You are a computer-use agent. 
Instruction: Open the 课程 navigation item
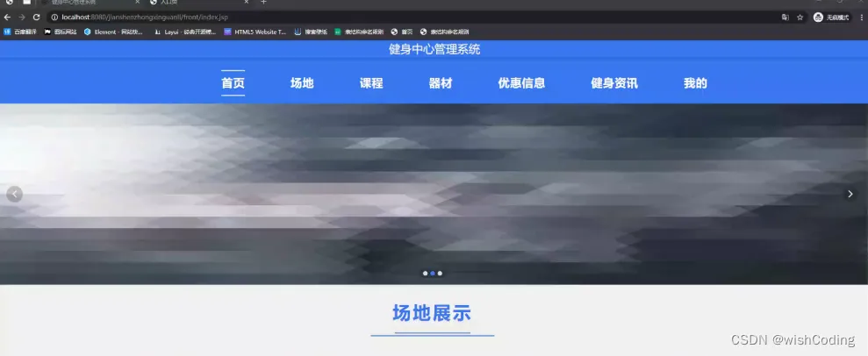(371, 83)
